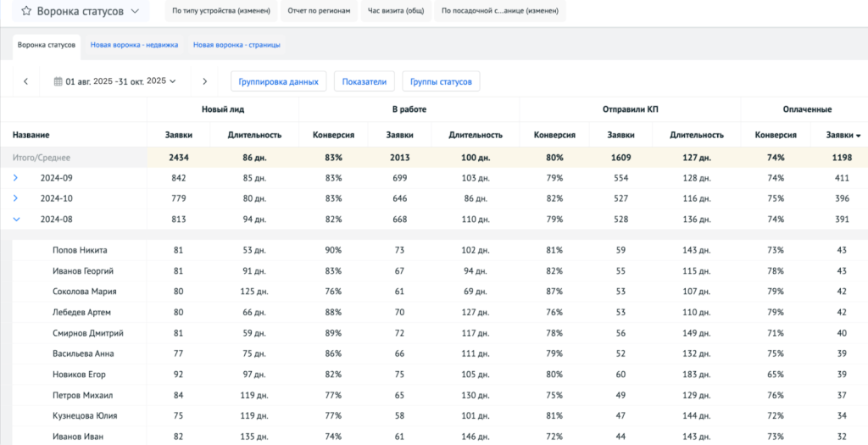Select the Воронка статусов tab
This screenshot has height=445, width=868.
(47, 45)
